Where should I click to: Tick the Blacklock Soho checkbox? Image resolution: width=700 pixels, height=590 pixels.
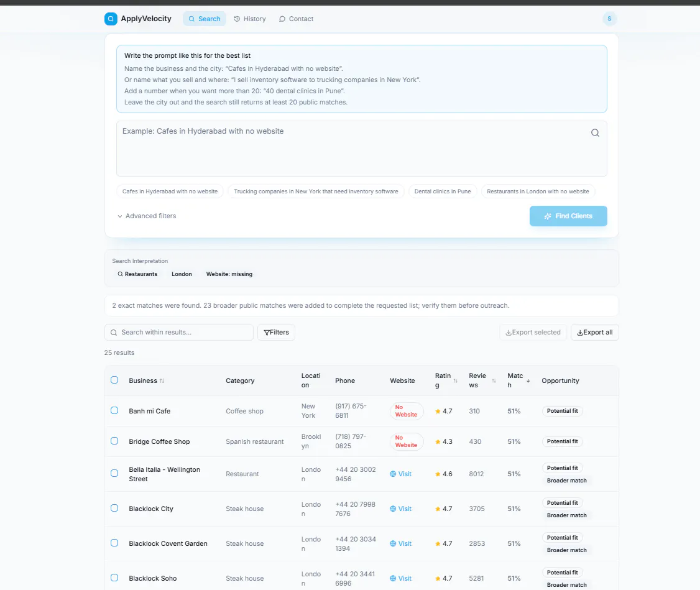click(x=114, y=578)
